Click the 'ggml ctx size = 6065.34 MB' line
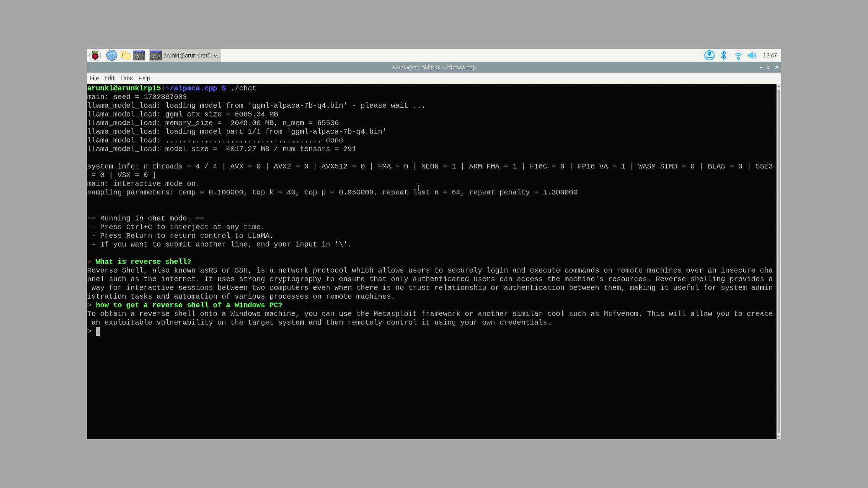Image resolution: width=868 pixels, height=488 pixels. [183, 114]
